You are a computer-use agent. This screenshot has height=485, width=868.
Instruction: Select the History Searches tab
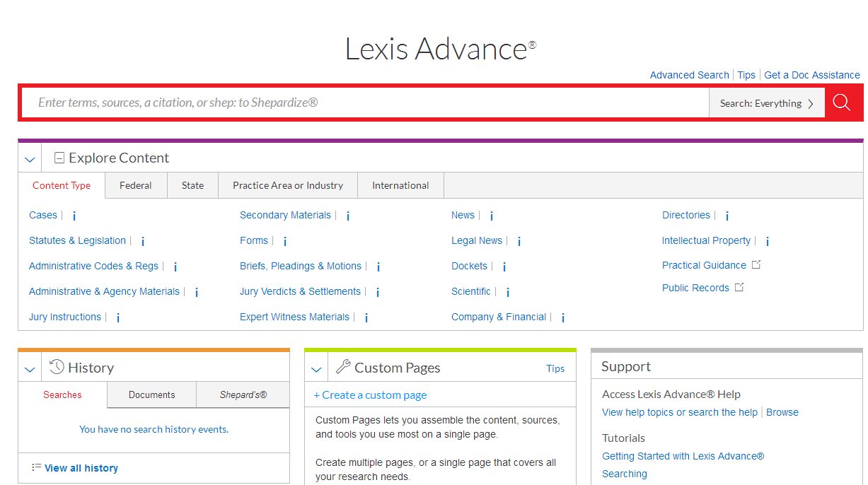click(x=62, y=395)
